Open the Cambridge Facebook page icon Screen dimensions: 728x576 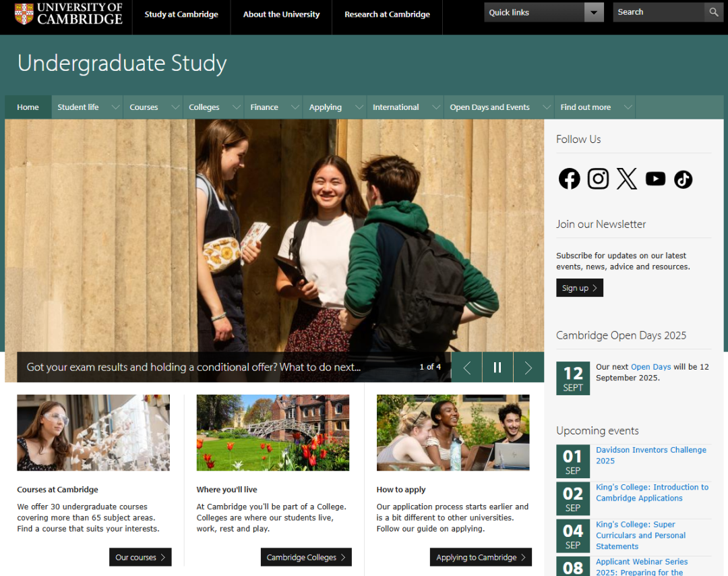tap(569, 179)
